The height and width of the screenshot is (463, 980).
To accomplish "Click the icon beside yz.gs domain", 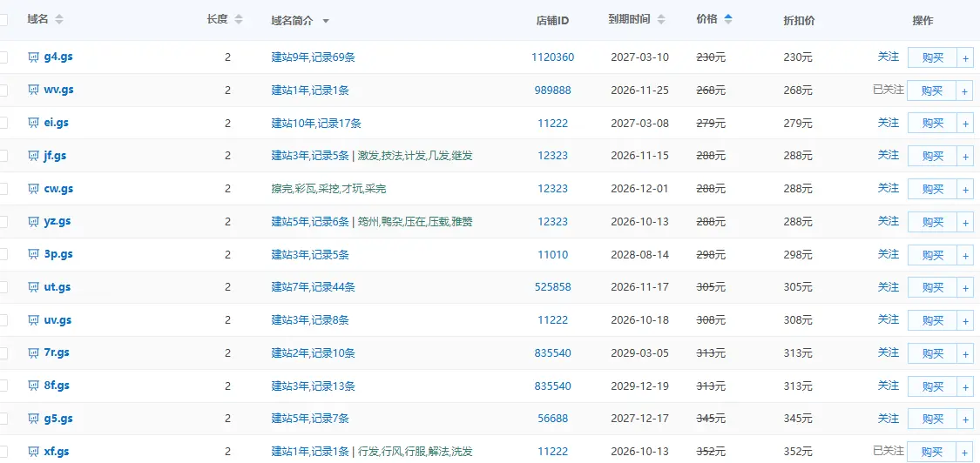I will pyautogui.click(x=34, y=221).
